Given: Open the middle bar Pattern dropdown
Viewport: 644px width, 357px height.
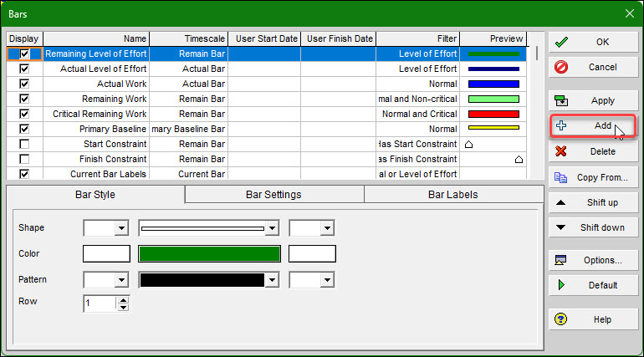Looking at the screenshot, I should click(x=272, y=280).
